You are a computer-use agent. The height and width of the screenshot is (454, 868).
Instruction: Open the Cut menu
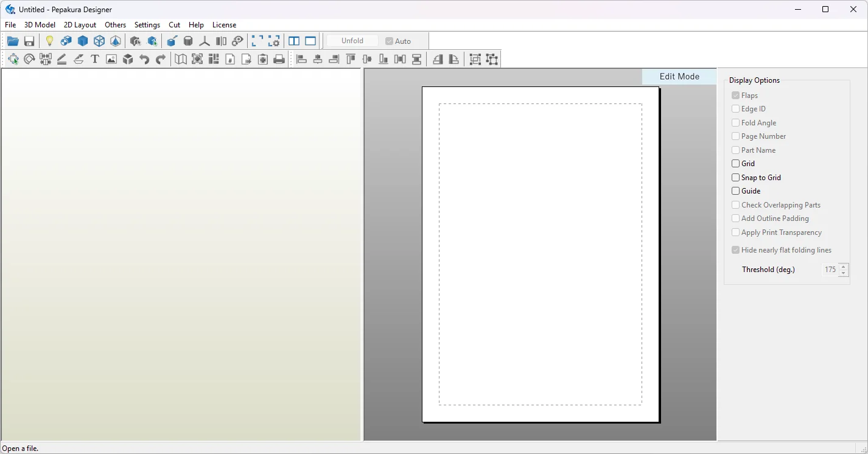(175, 25)
